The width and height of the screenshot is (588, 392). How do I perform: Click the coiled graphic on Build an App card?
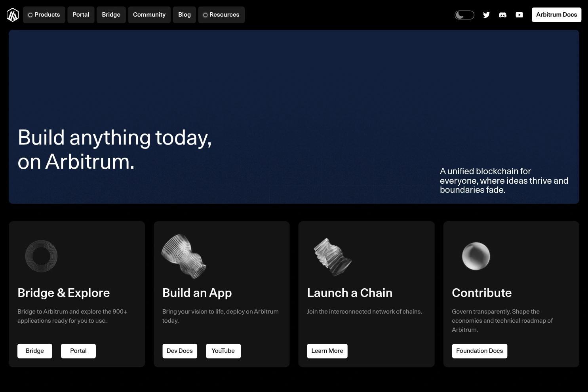click(x=184, y=256)
